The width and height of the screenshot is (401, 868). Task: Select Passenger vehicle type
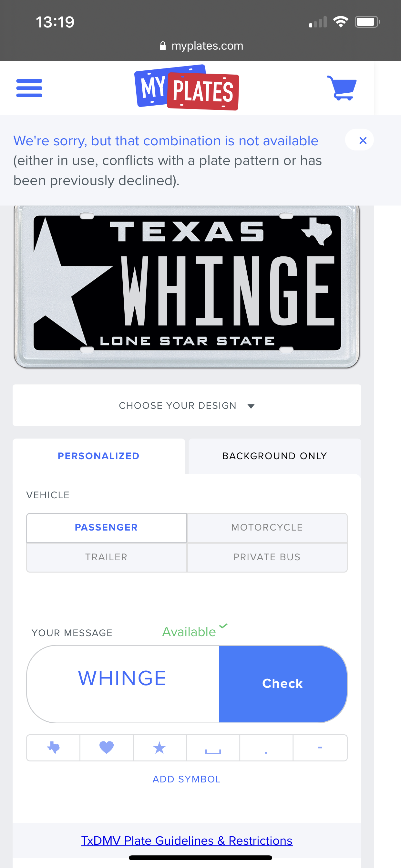107,527
